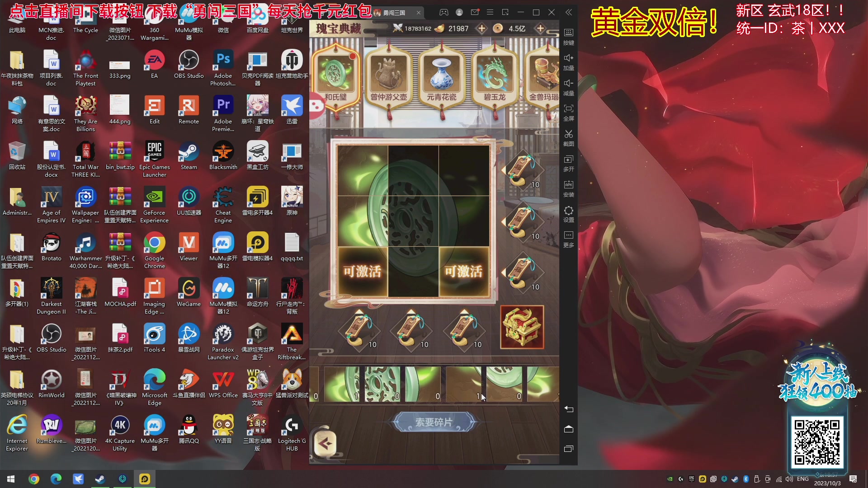Image resolution: width=868 pixels, height=488 pixels.
Task: Open the Logitech G HUB shortcut
Action: coord(292,434)
